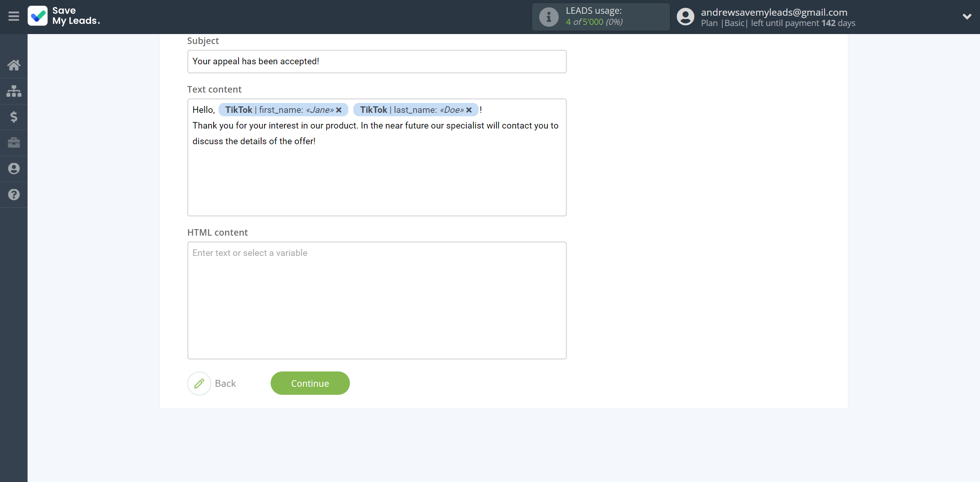Image resolution: width=980 pixels, height=482 pixels.
Task: Open the connections sitemap icon
Action: tap(14, 91)
